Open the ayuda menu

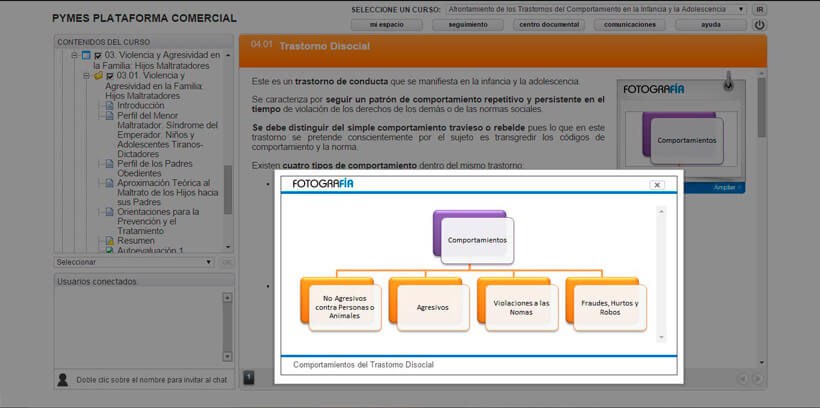pyautogui.click(x=711, y=25)
